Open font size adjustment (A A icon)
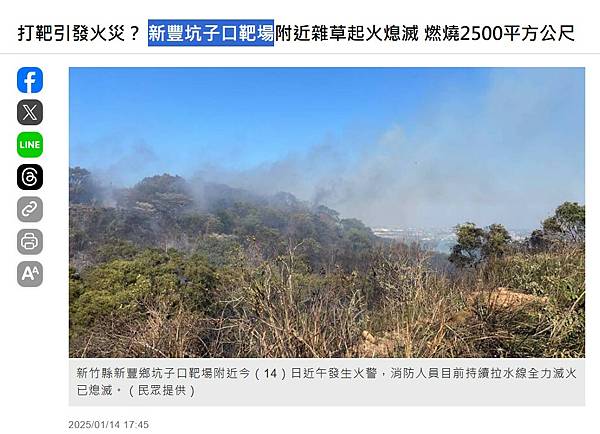600x434 pixels. click(x=30, y=274)
